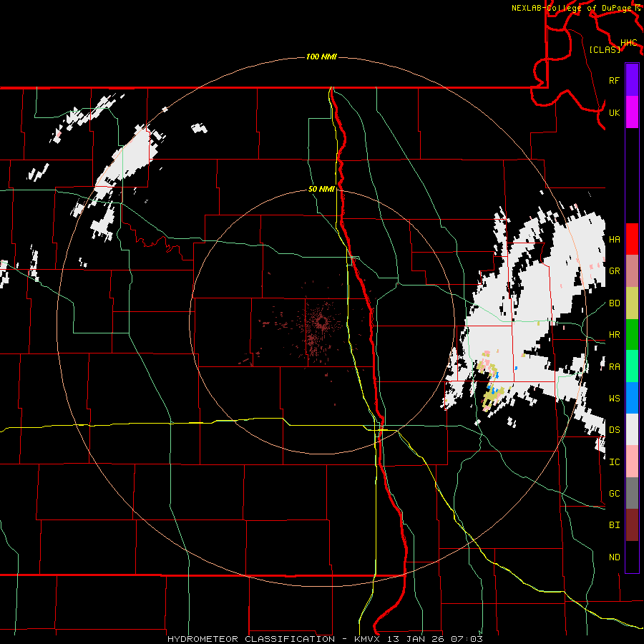The height and width of the screenshot is (644, 644).
Task: Click the HHC product label
Action: tap(628, 42)
